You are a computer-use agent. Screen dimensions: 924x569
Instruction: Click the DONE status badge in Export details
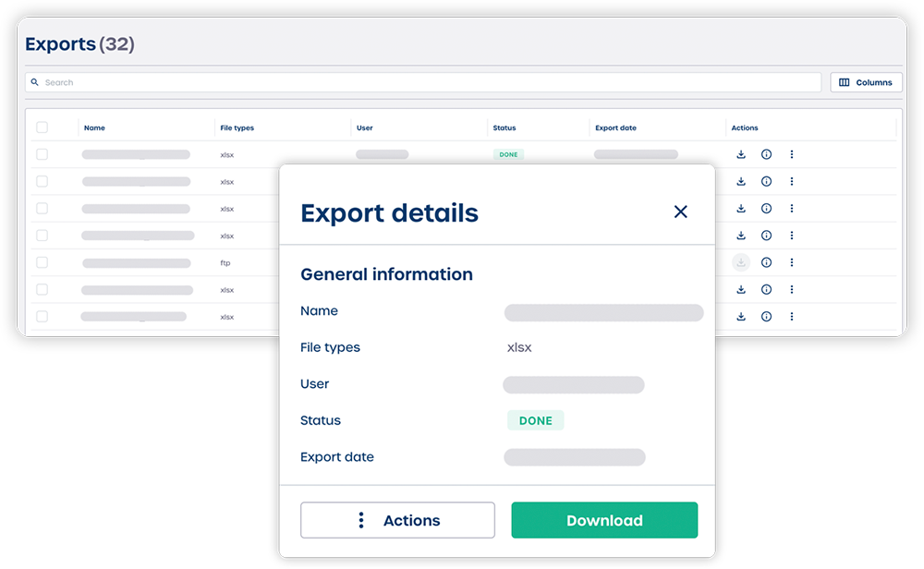coord(536,420)
